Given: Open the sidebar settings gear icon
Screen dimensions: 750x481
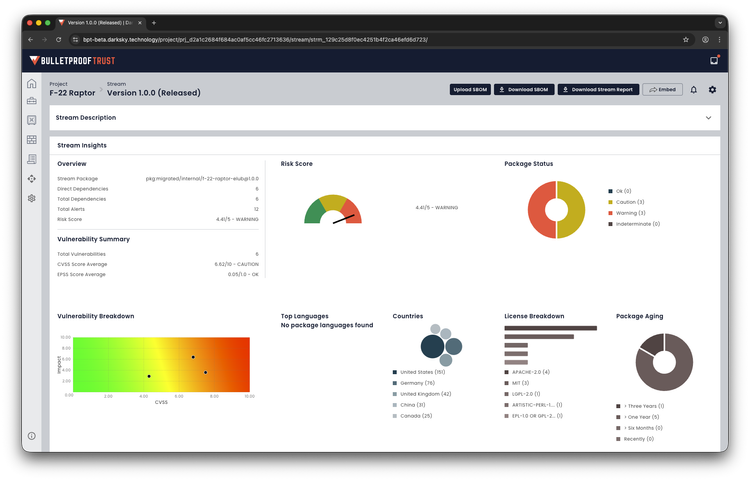Looking at the screenshot, I should tap(32, 198).
